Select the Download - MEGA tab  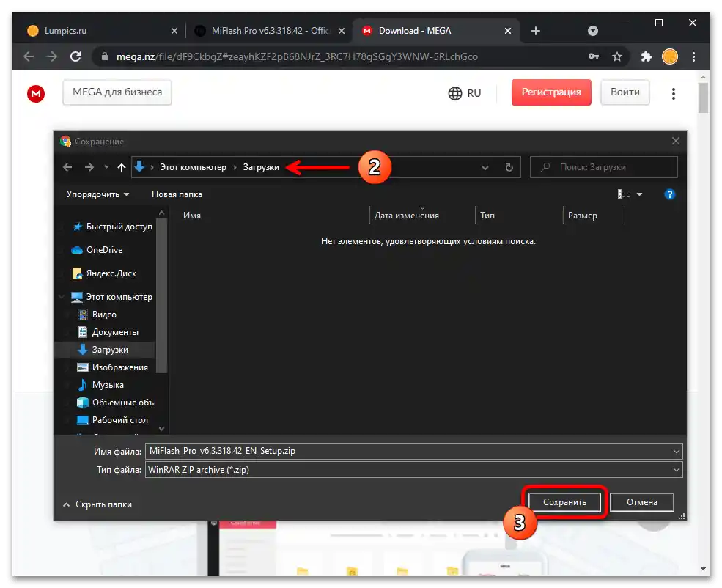click(435, 31)
